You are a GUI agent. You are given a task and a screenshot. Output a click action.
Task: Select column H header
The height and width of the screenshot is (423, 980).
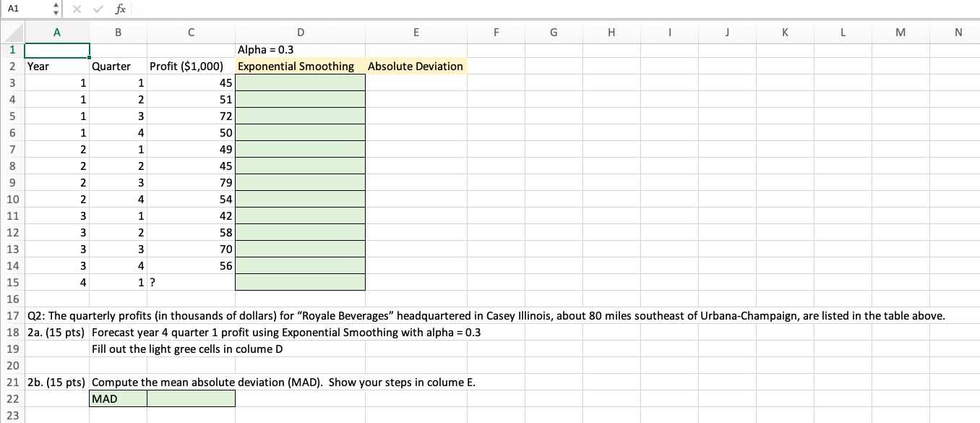611,33
